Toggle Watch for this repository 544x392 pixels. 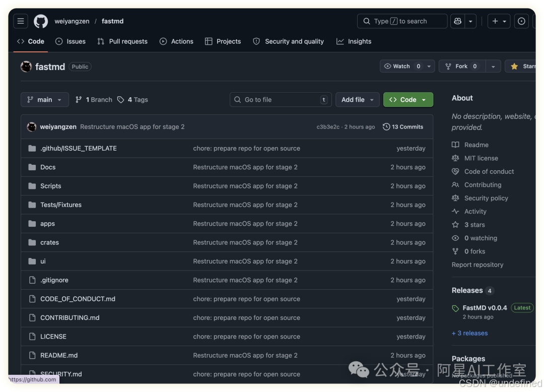(x=401, y=67)
